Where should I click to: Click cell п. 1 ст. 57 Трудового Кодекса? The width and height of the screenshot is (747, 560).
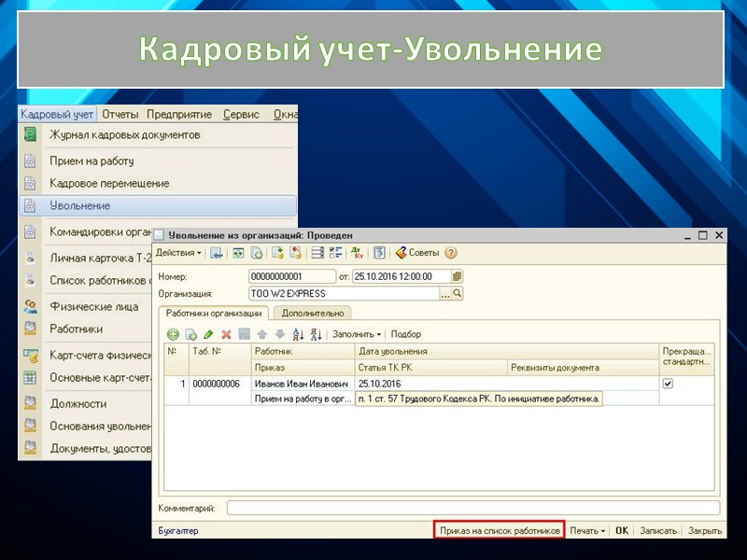[479, 399]
